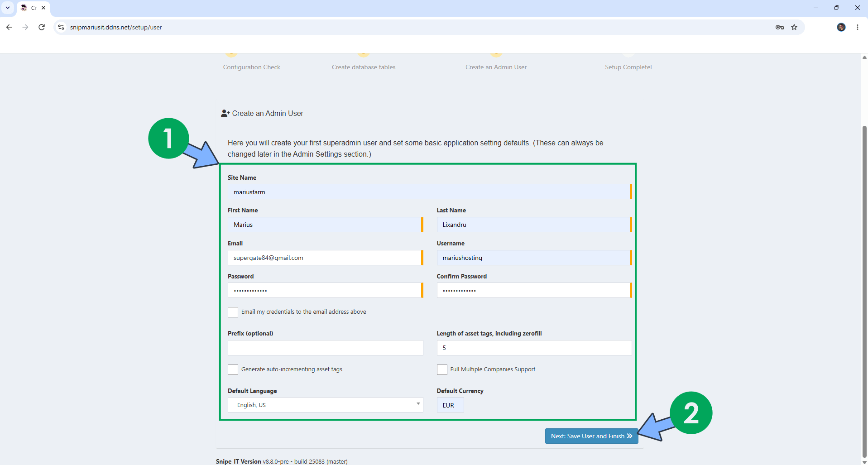
Task: Open the Chrome profile avatar
Action: [x=841, y=27]
